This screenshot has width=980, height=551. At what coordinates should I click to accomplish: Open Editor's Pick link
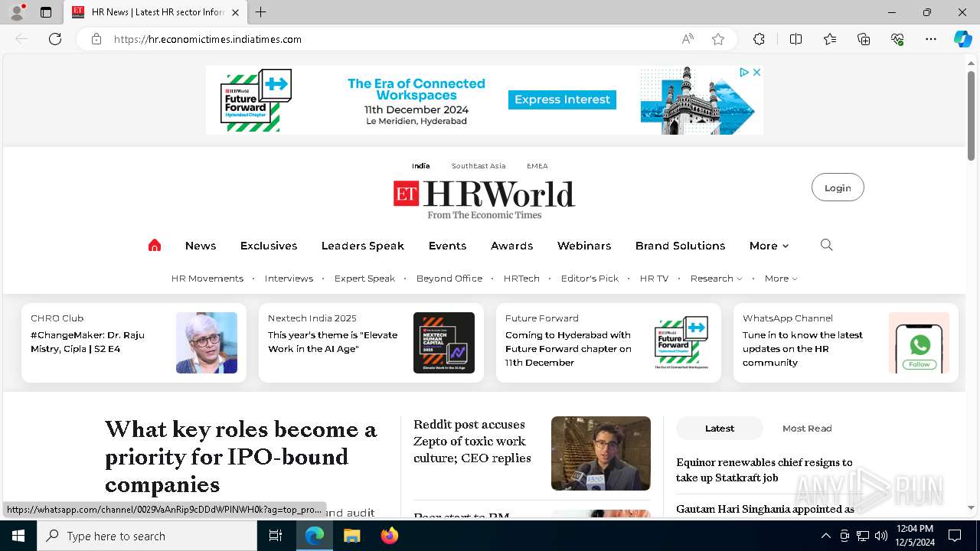(x=590, y=279)
